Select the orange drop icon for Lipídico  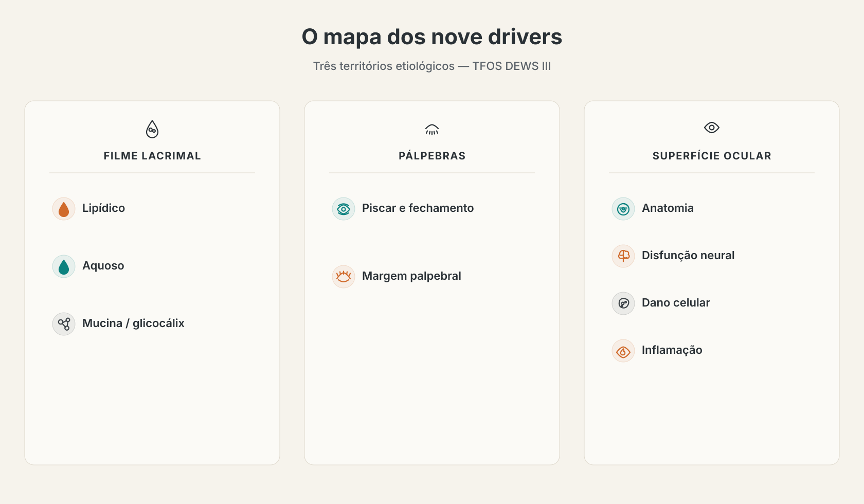point(64,209)
